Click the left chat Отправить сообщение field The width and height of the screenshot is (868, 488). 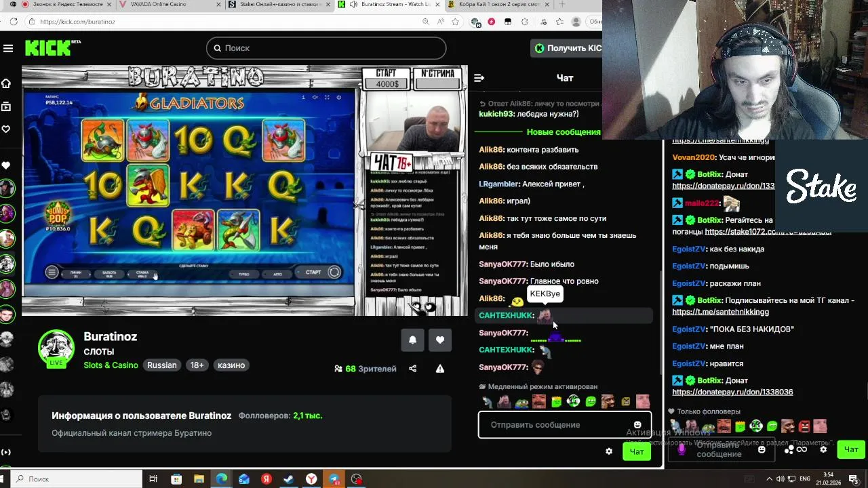coord(565,425)
